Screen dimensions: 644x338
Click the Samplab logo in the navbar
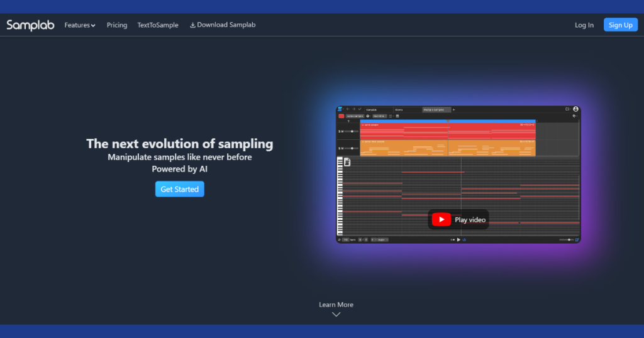(x=30, y=25)
